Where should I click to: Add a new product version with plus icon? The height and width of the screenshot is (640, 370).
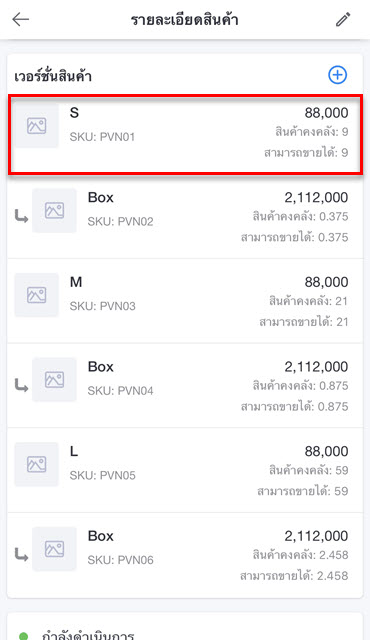tap(337, 75)
